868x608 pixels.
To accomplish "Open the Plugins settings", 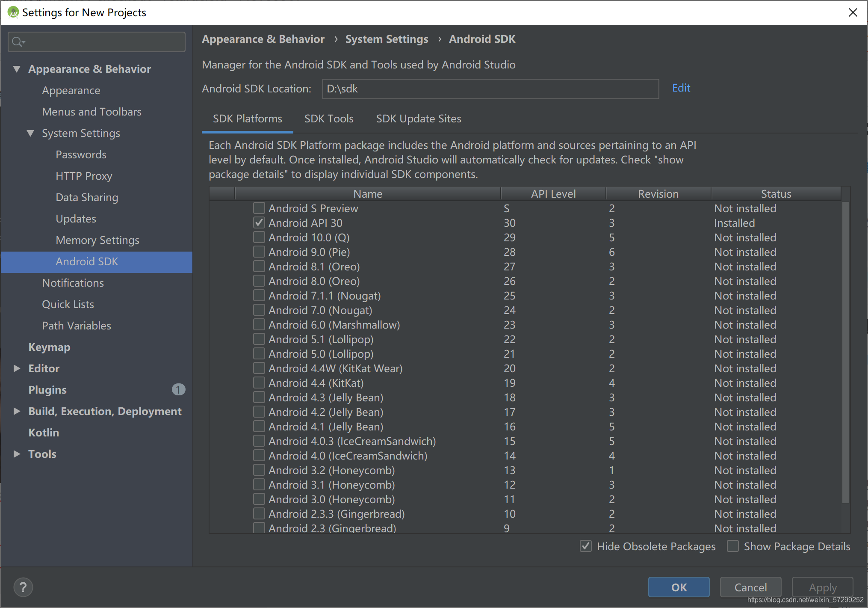I will point(47,390).
